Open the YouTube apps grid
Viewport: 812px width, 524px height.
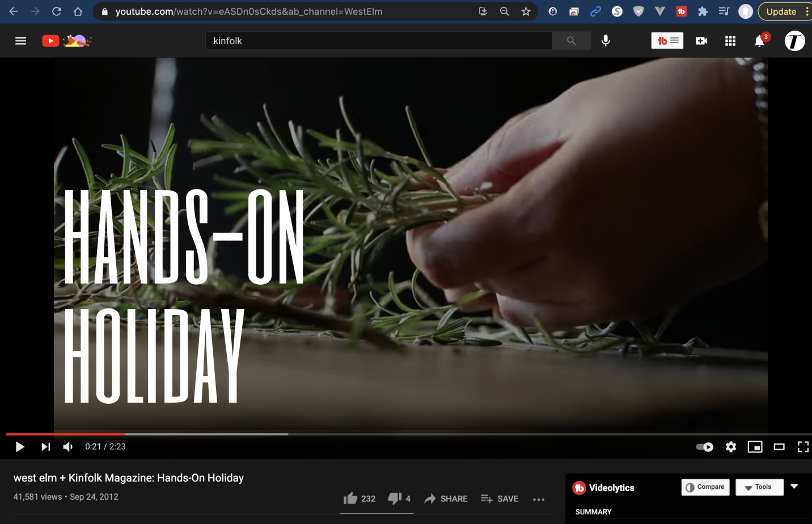pyautogui.click(x=730, y=41)
